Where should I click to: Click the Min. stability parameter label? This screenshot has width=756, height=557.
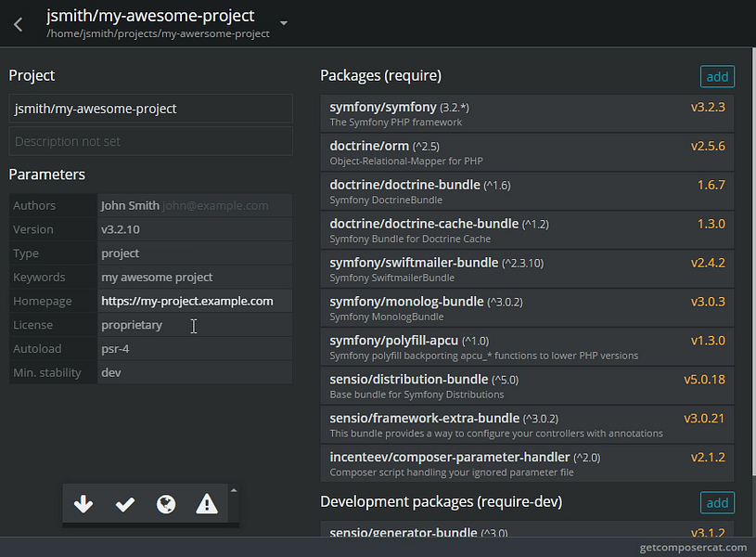(x=46, y=372)
